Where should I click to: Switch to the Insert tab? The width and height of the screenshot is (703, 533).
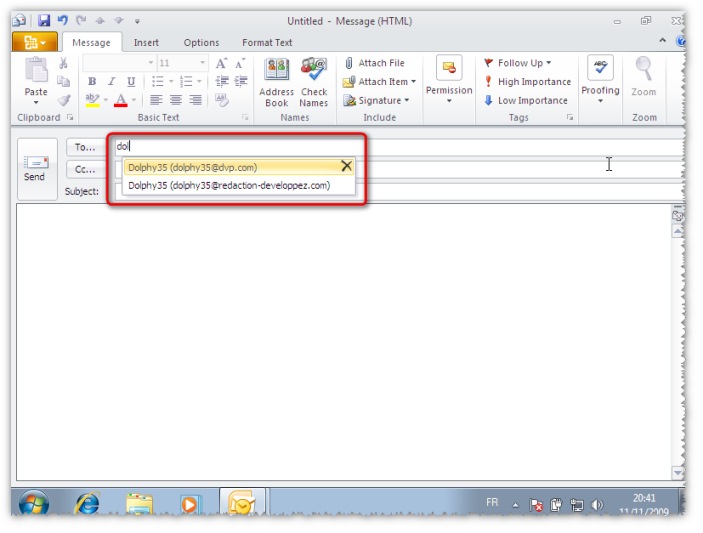(x=146, y=43)
